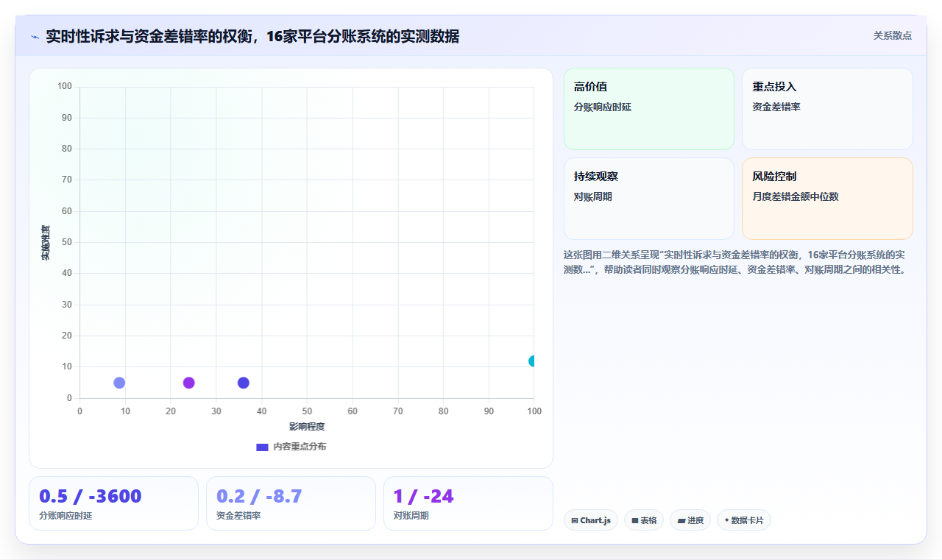
Task: Open the 风险控制 quadrant card
Action: 827,199
